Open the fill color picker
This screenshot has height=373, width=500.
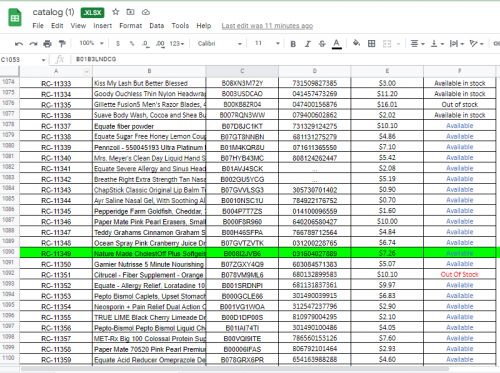click(x=356, y=43)
